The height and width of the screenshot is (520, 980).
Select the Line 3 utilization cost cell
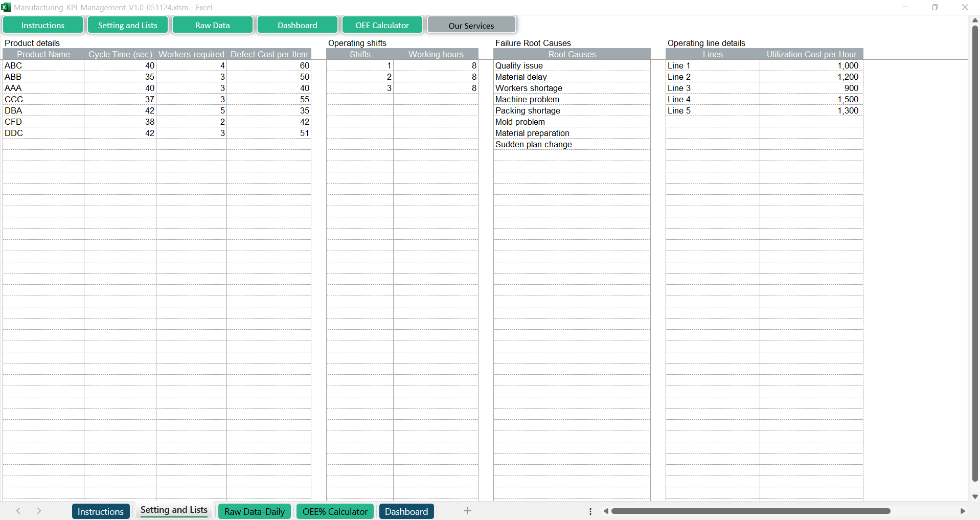(x=811, y=88)
